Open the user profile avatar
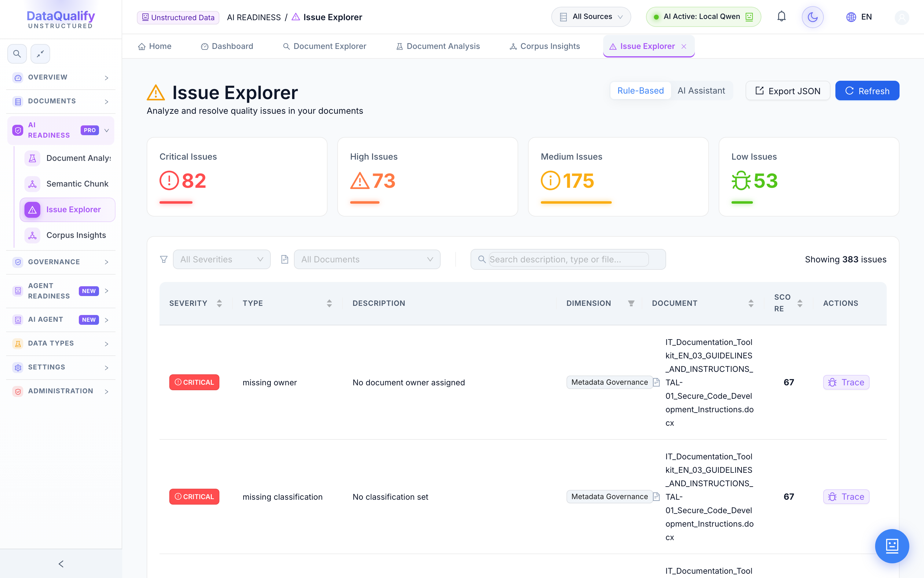This screenshot has width=924, height=578. (902, 17)
